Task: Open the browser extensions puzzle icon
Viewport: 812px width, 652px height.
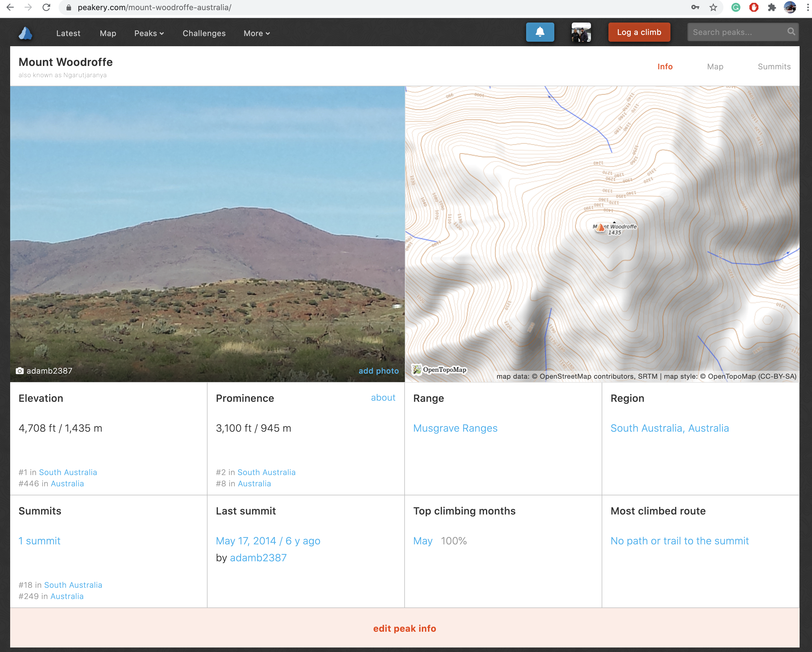Action: coord(772,8)
